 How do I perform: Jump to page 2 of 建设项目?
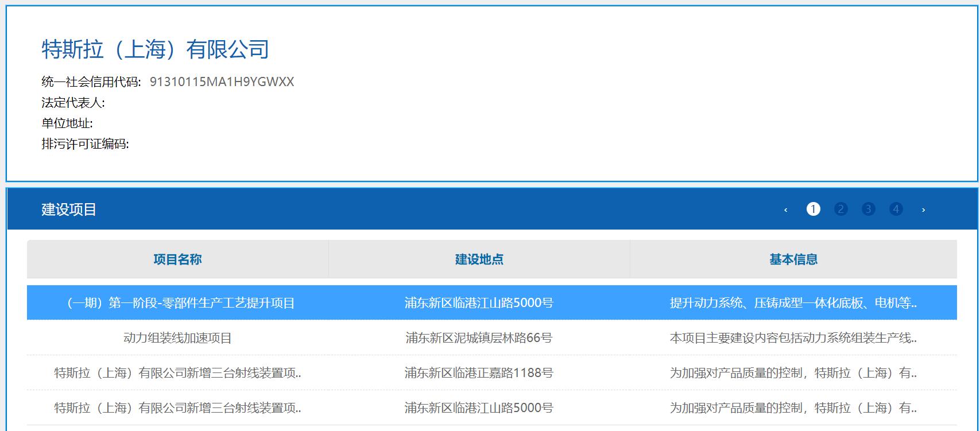[x=840, y=209]
